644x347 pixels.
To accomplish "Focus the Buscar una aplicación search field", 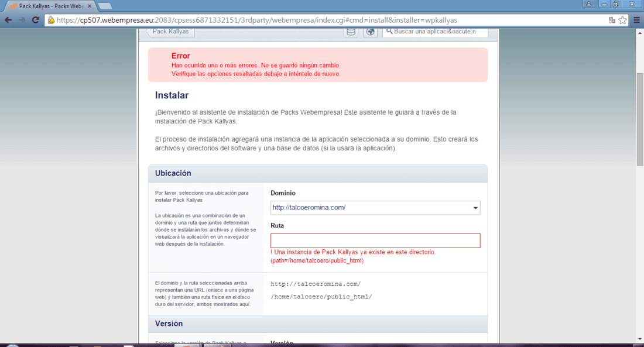I will pos(436,32).
